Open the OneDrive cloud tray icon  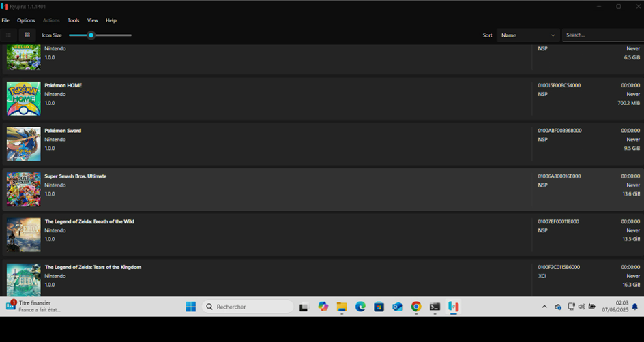click(558, 307)
